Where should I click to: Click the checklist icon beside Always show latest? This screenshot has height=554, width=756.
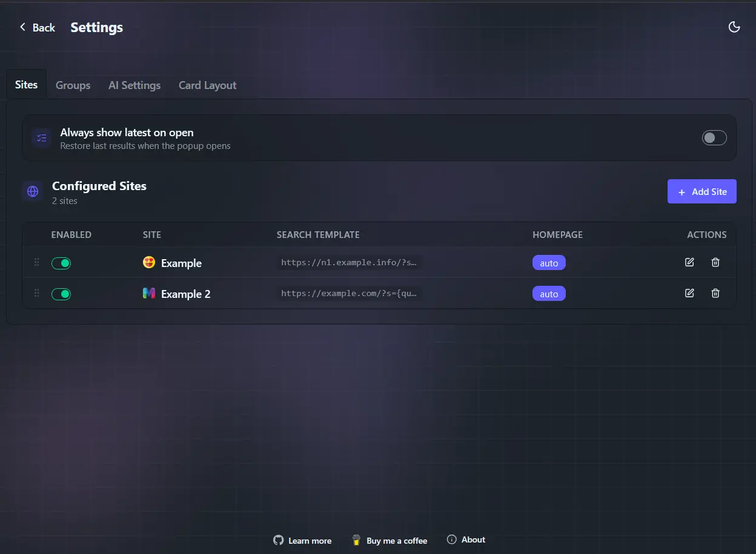(41, 138)
